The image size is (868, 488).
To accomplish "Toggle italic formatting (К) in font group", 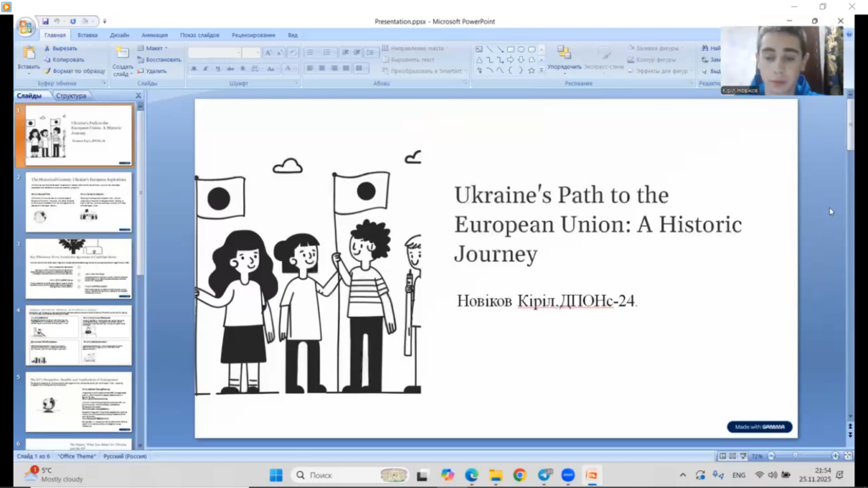I will pos(205,69).
